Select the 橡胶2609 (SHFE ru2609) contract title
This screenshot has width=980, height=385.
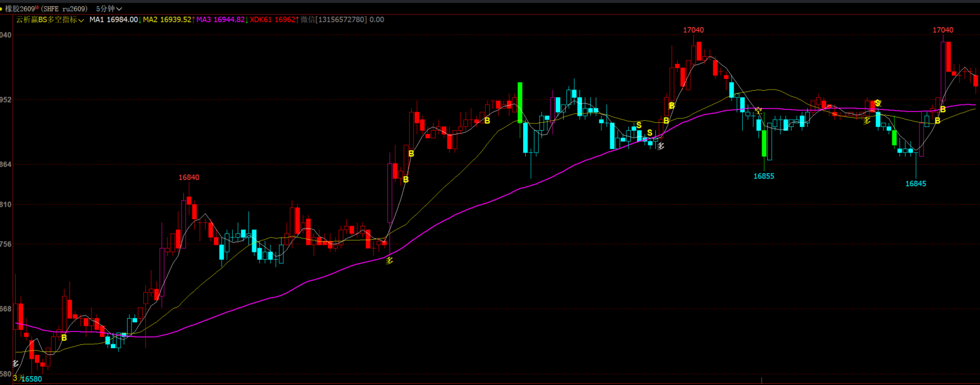pyautogui.click(x=47, y=9)
